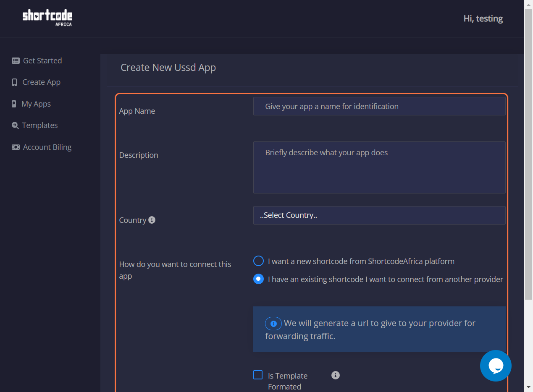Viewport: 533px width, 392px height.
Task: Click the scrollbar down arrow
Action: [529, 387]
